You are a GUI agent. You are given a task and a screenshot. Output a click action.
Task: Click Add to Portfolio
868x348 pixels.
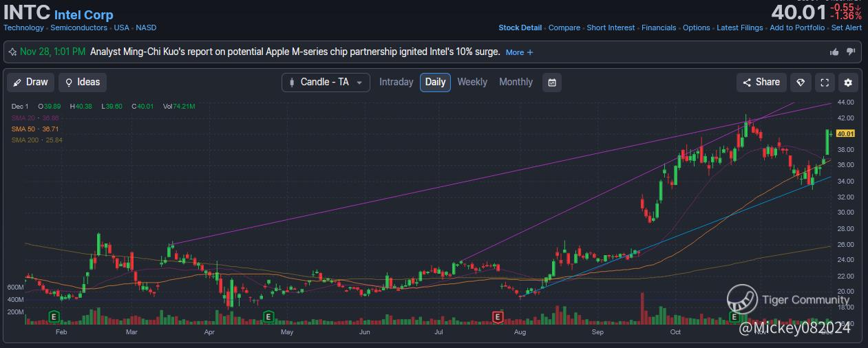797,28
